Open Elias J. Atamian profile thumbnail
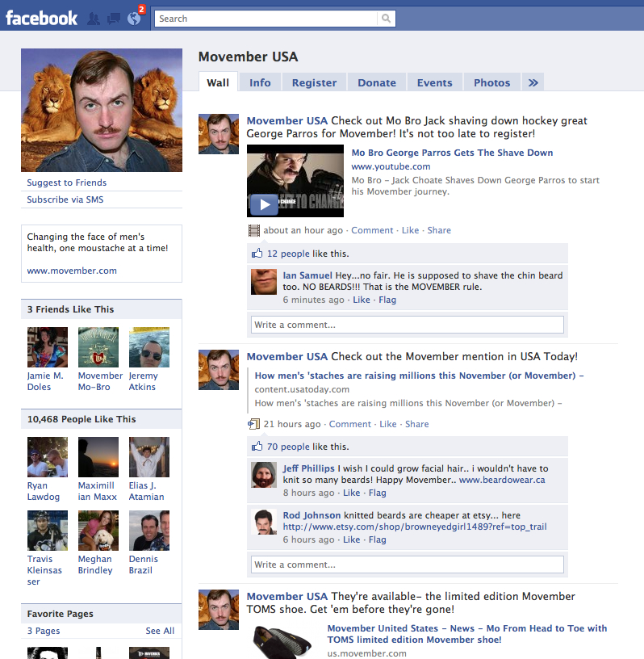644x659 pixels. [x=149, y=457]
